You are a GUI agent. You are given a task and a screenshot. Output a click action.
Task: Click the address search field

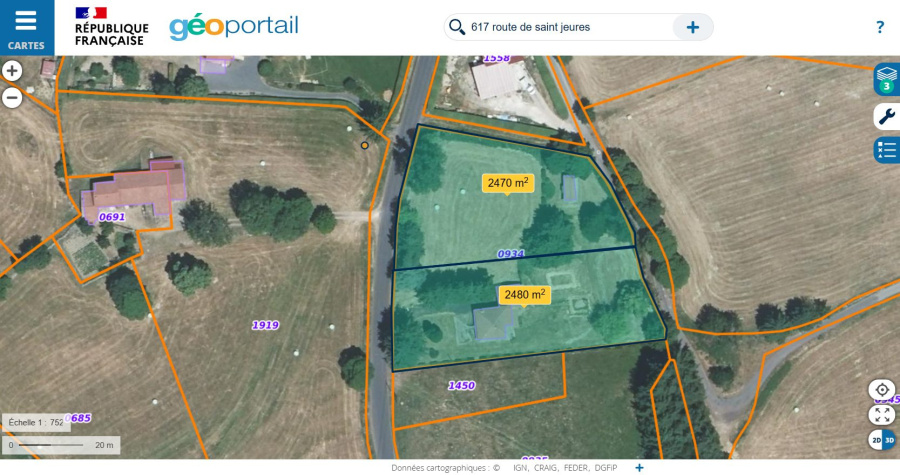[x=565, y=27]
